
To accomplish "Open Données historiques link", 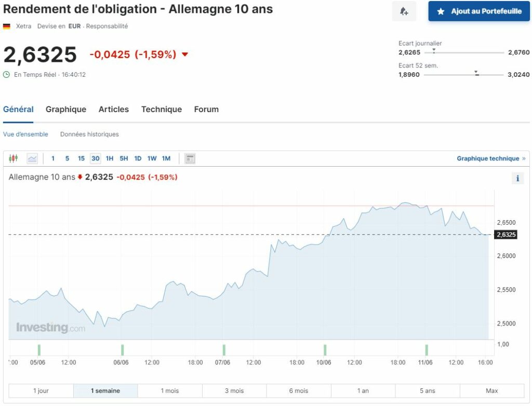I will 89,134.
